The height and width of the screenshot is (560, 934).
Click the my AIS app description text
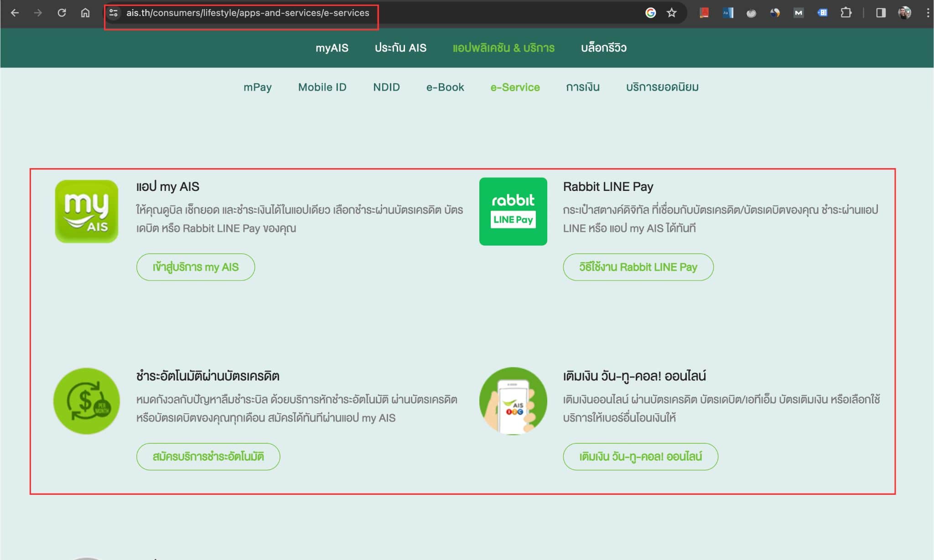pyautogui.click(x=300, y=219)
